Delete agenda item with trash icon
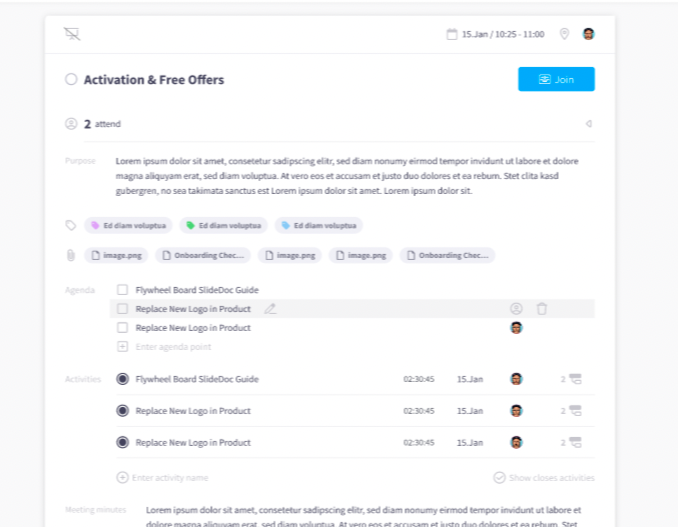The image size is (678, 527). (x=542, y=309)
